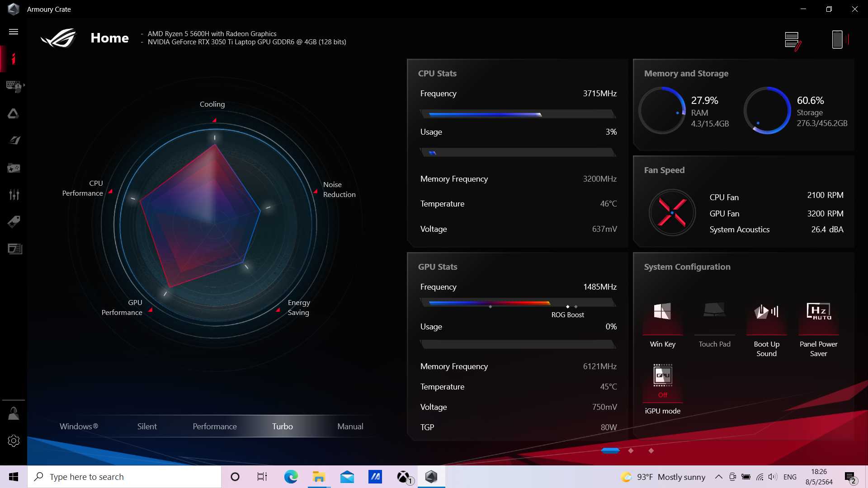Open Scenario Profiles sliders icon

tap(14, 195)
